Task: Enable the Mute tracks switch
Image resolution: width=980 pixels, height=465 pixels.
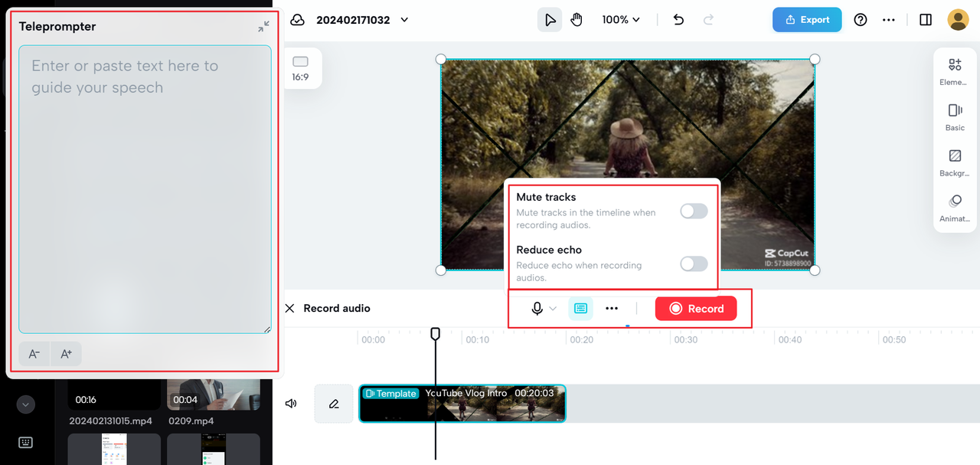Action: coord(694,211)
